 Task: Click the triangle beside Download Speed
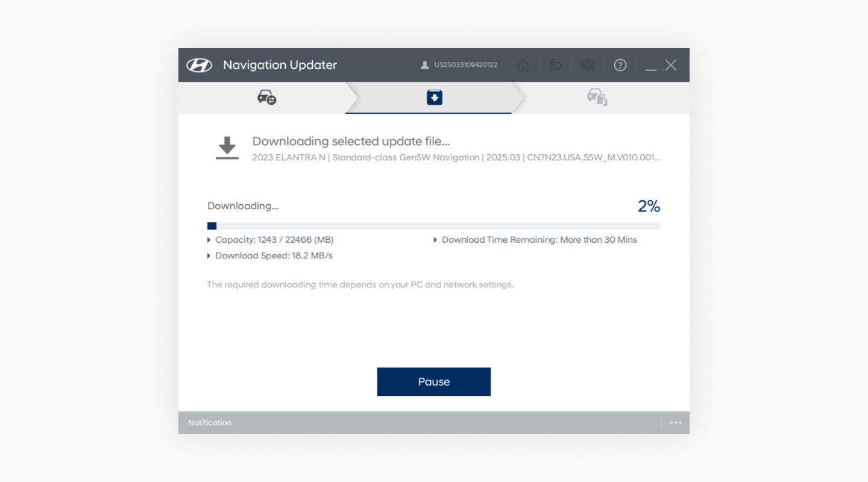click(x=209, y=256)
